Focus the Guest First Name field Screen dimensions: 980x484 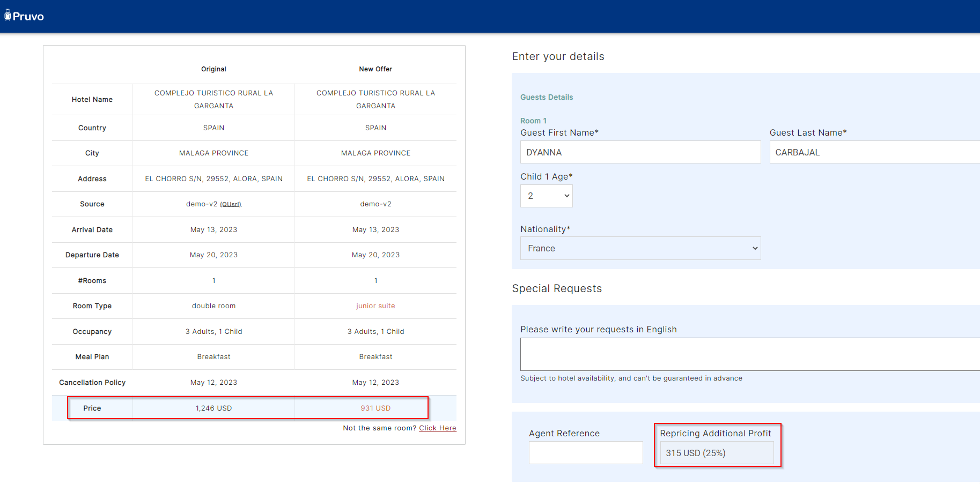click(x=640, y=152)
